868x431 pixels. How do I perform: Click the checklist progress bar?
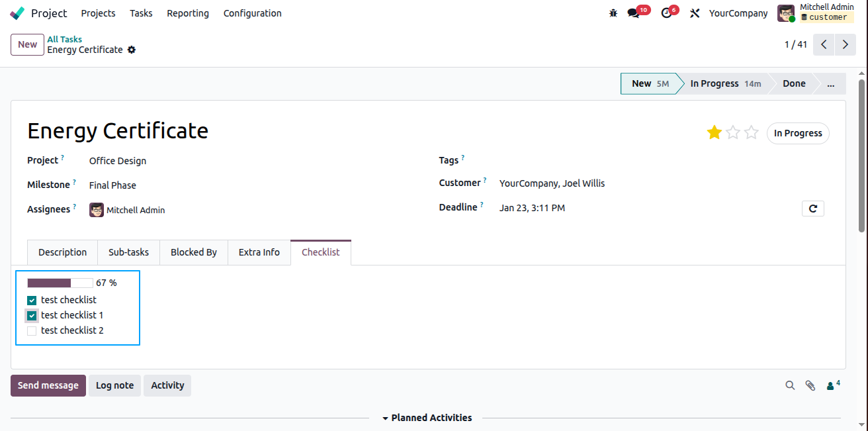60,283
